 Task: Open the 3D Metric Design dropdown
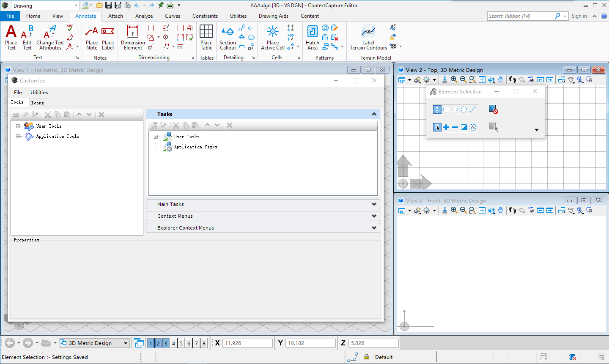(x=126, y=343)
